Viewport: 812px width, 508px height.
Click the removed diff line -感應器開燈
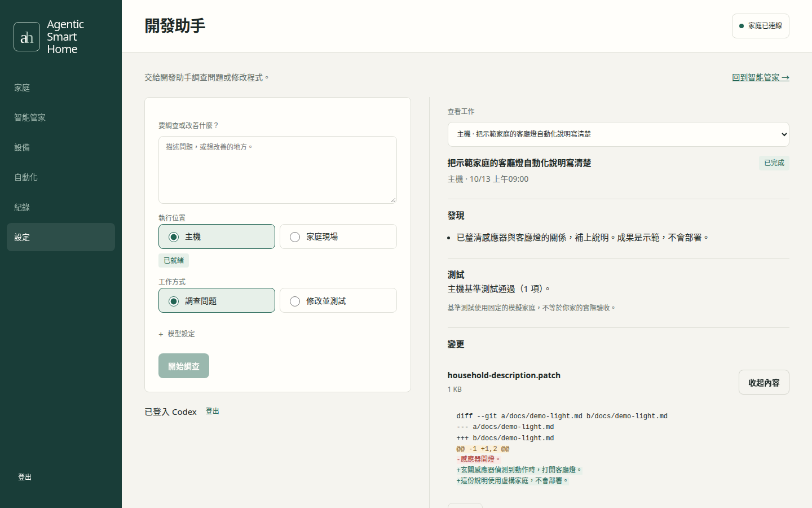(x=478, y=459)
